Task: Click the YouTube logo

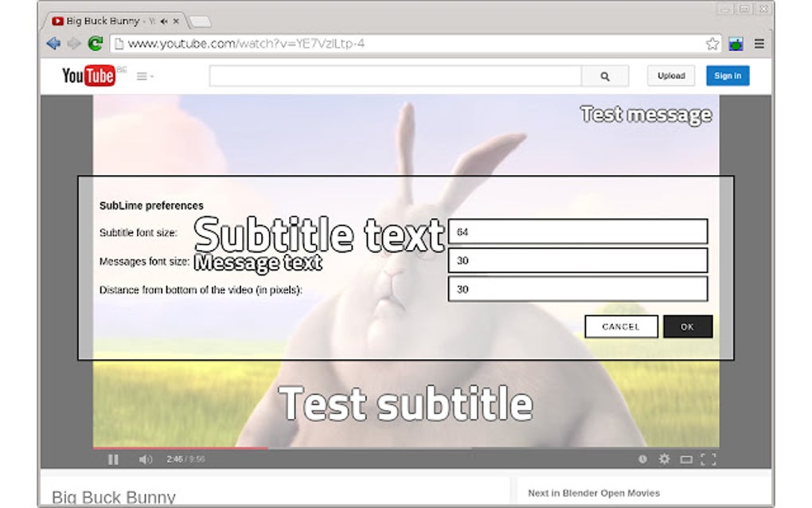Action: click(x=88, y=76)
